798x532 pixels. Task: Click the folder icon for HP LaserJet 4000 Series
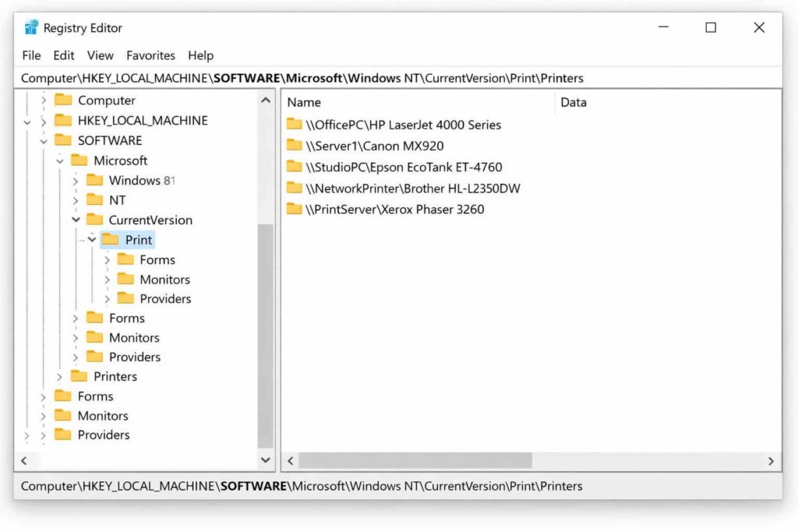coord(294,125)
